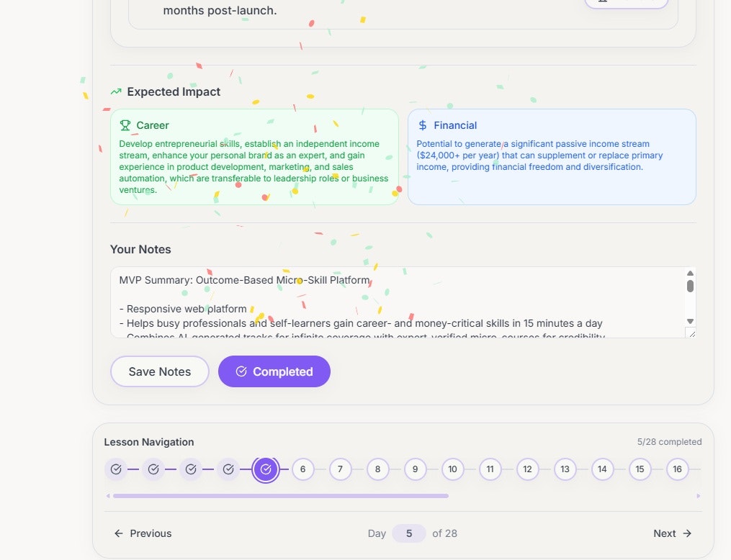Toggle lesson state with the Completed button
This screenshot has height=560, width=731.
(x=274, y=371)
